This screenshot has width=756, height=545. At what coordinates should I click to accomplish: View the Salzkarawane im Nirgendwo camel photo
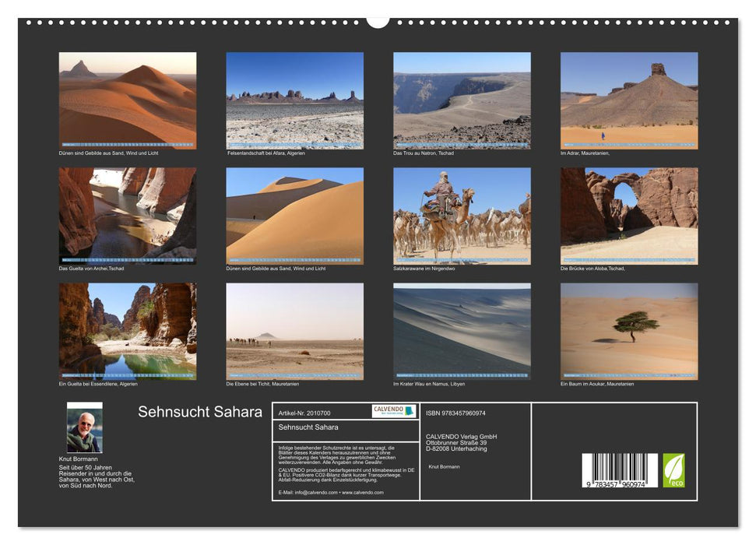462,214
